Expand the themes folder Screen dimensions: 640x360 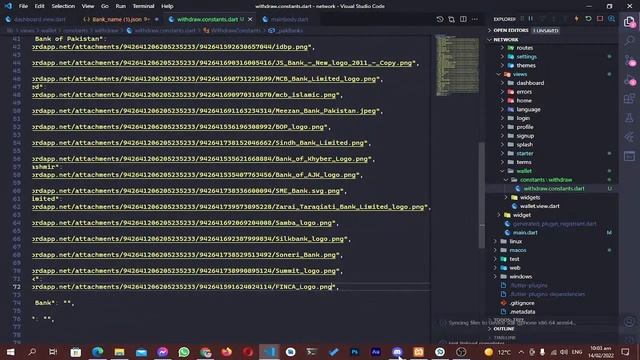[x=526, y=65]
